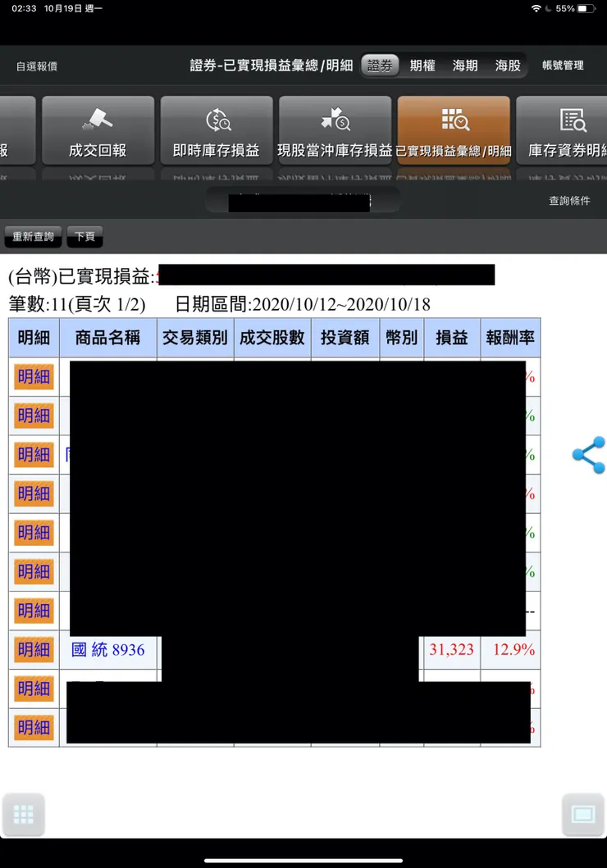
Task: Click the 日期區間 date range text
Action: coord(303,304)
